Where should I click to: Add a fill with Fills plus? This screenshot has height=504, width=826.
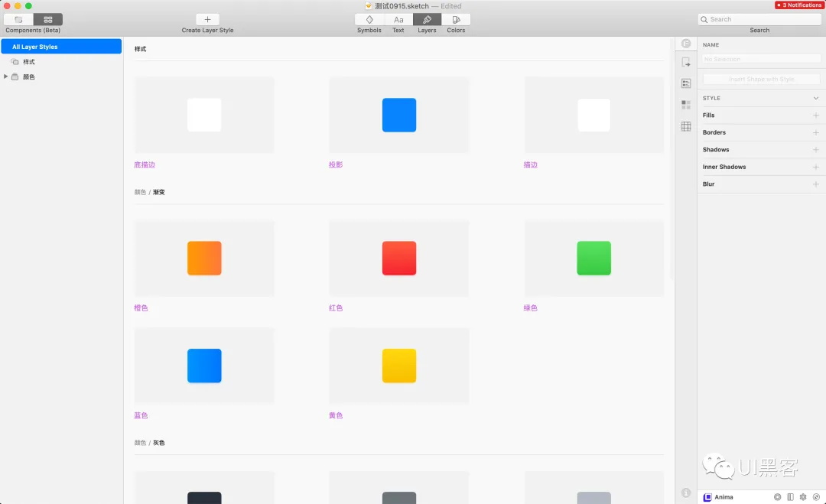click(x=816, y=115)
